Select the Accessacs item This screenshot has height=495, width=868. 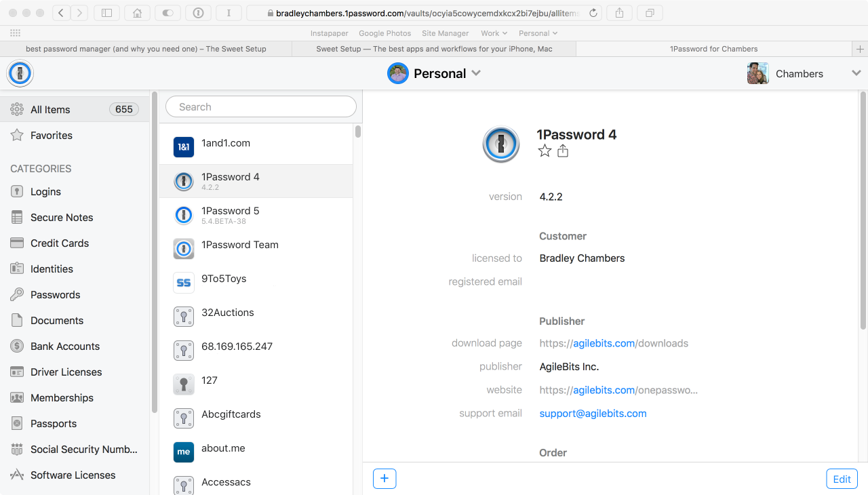click(256, 483)
